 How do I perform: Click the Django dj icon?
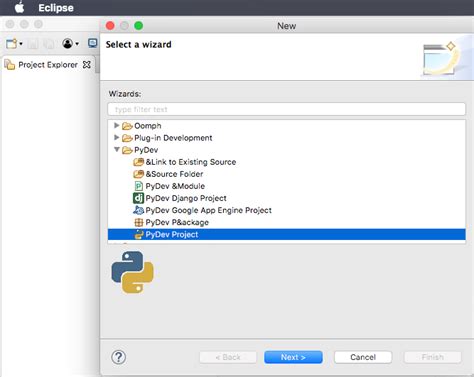click(138, 198)
